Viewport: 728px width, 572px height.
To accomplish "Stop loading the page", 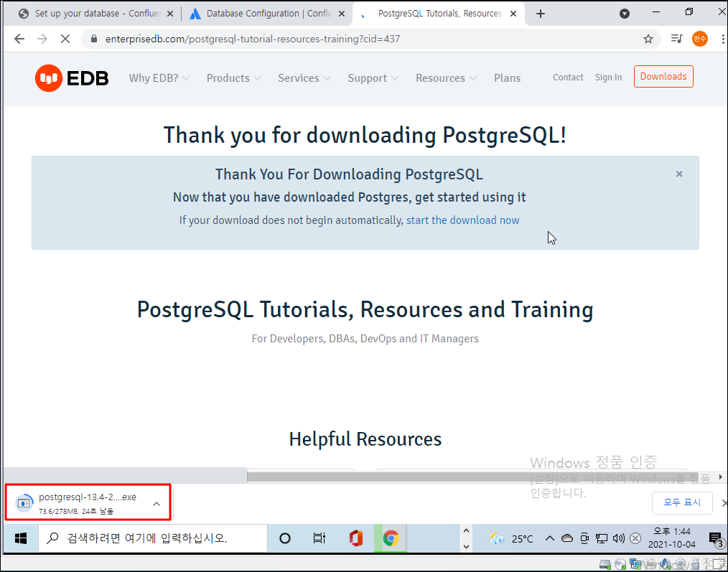I will (x=65, y=39).
